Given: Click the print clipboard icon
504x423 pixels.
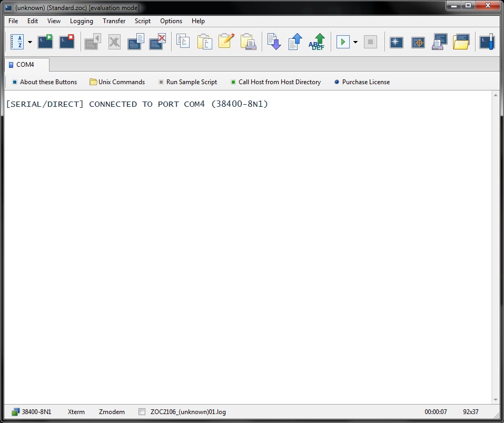Looking at the screenshot, I should pyautogui.click(x=248, y=42).
